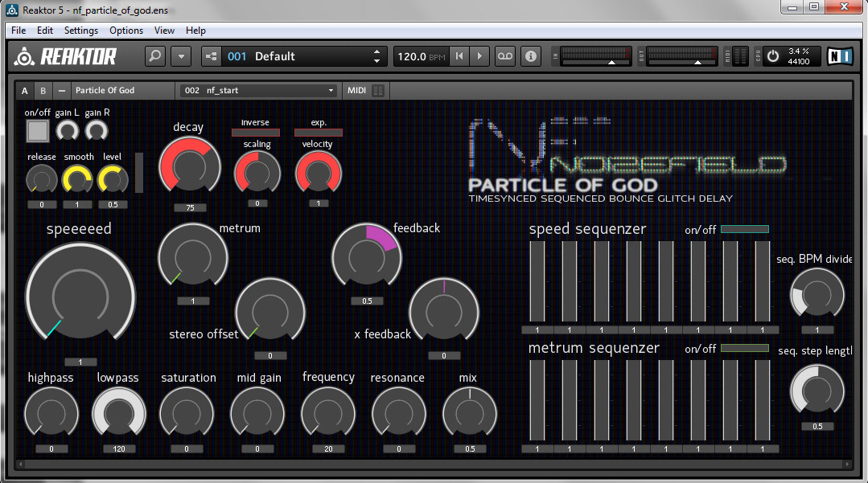Screen dimensions: 868x483
Task: Toggle the speed sequenzer on/off switch
Action: click(x=745, y=229)
